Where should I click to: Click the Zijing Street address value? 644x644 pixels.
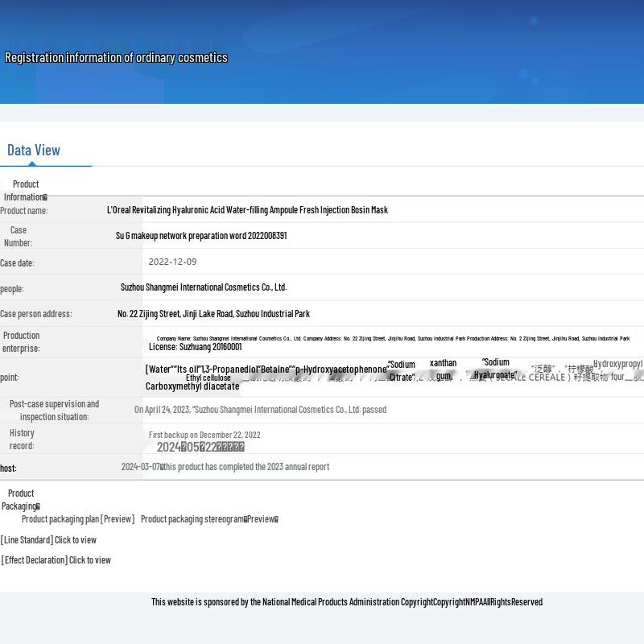[x=213, y=314]
